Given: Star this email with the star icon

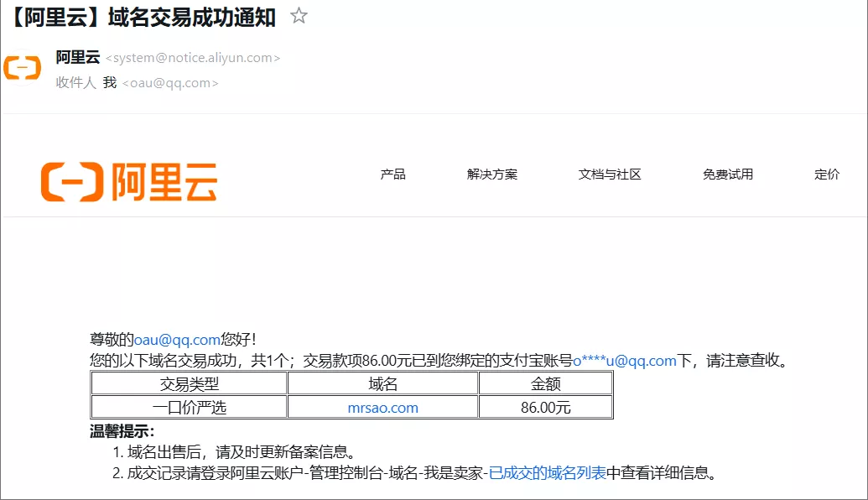Looking at the screenshot, I should (299, 15).
